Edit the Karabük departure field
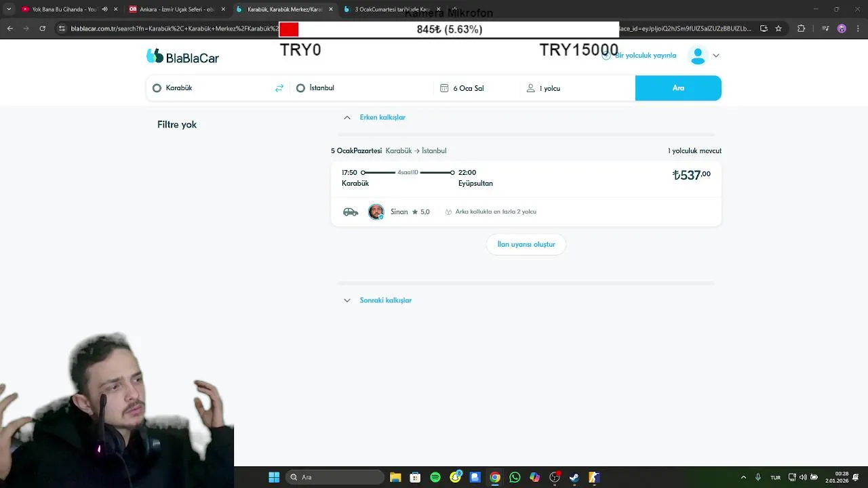Image resolution: width=868 pixels, height=488 pixels. (210, 88)
